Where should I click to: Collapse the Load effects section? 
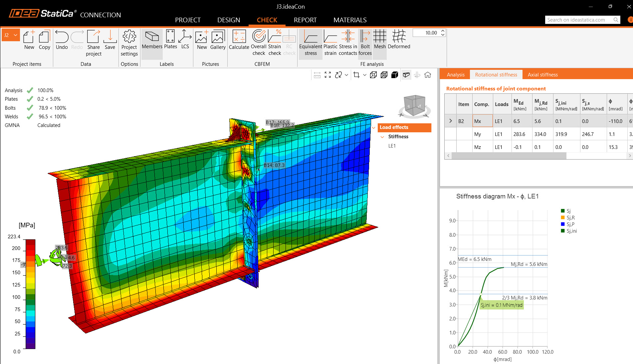[374, 127]
